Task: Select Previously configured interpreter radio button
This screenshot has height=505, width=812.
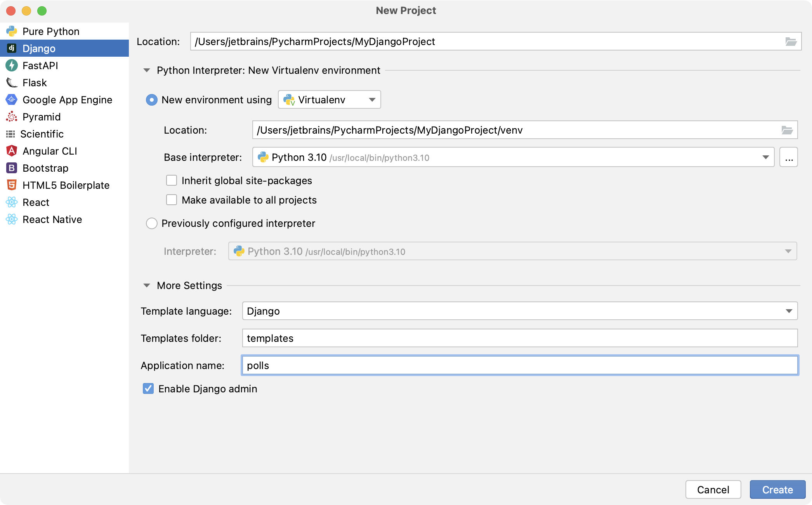Action: [151, 223]
